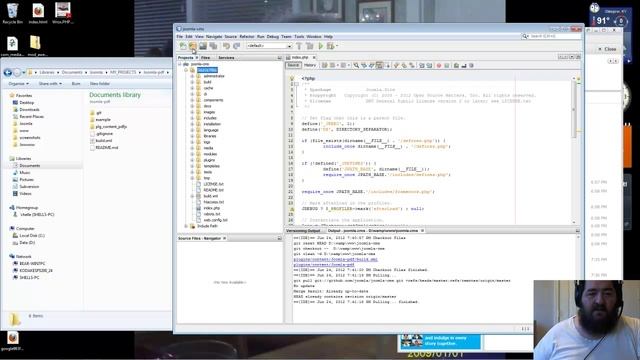
Task: Click New folder in Explorer toolbar
Action: 100,84
